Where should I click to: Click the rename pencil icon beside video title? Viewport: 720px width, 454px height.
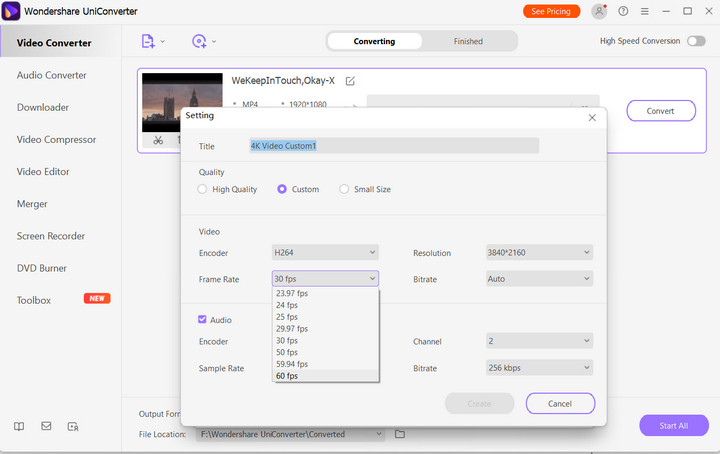tap(350, 81)
